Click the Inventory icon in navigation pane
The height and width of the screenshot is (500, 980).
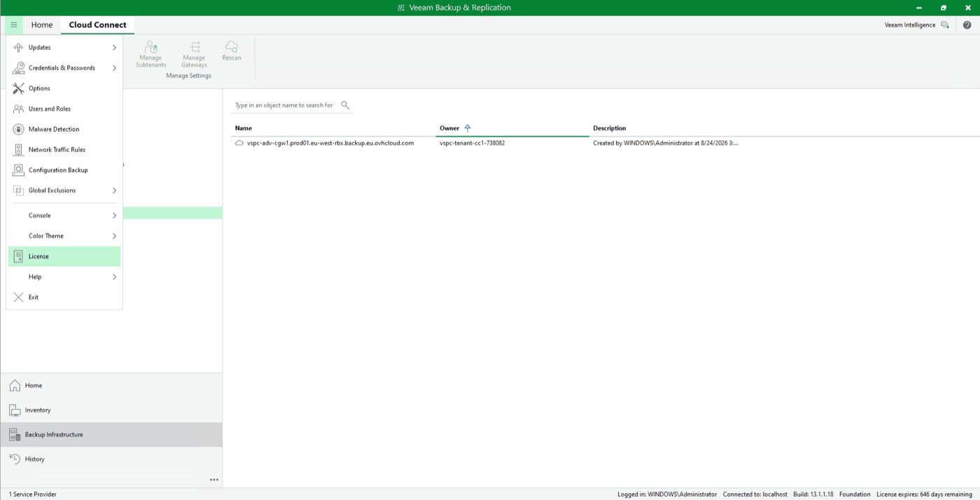15,410
